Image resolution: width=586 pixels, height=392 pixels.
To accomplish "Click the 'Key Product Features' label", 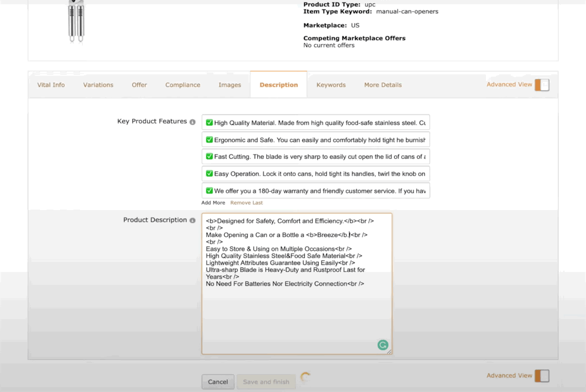I will (x=152, y=121).
